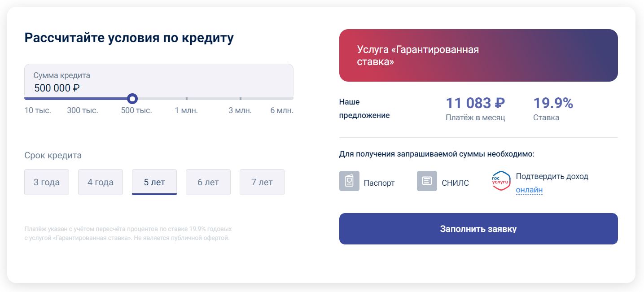
Task: Click the fine-print disclaimer about the rate
Action: (x=128, y=233)
